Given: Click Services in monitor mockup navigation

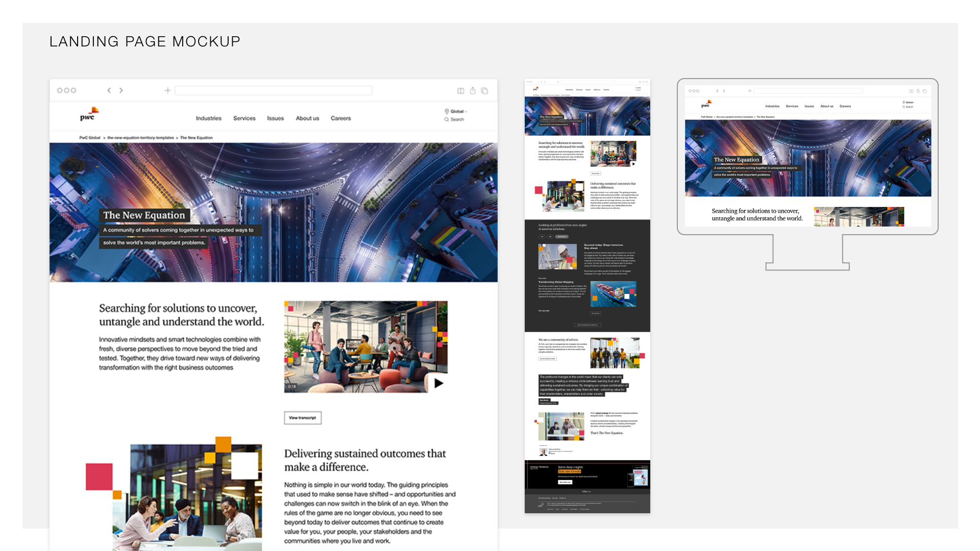Looking at the screenshot, I should pyautogui.click(x=792, y=106).
